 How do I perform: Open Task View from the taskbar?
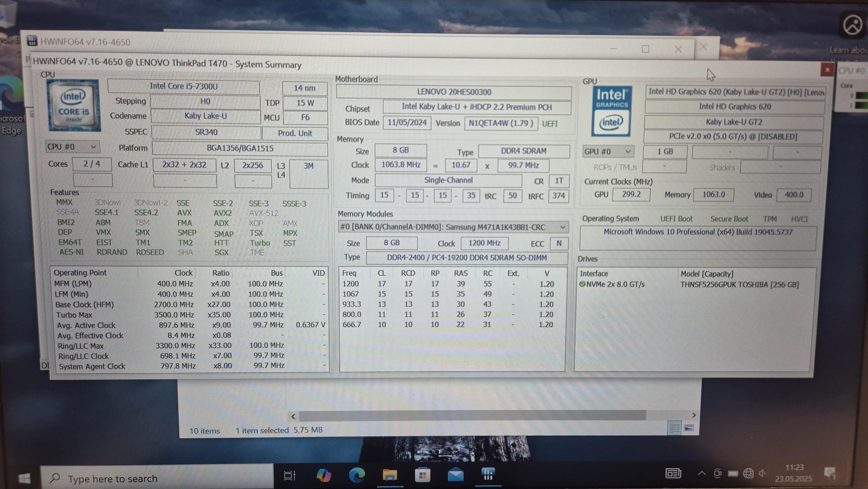pos(289,476)
